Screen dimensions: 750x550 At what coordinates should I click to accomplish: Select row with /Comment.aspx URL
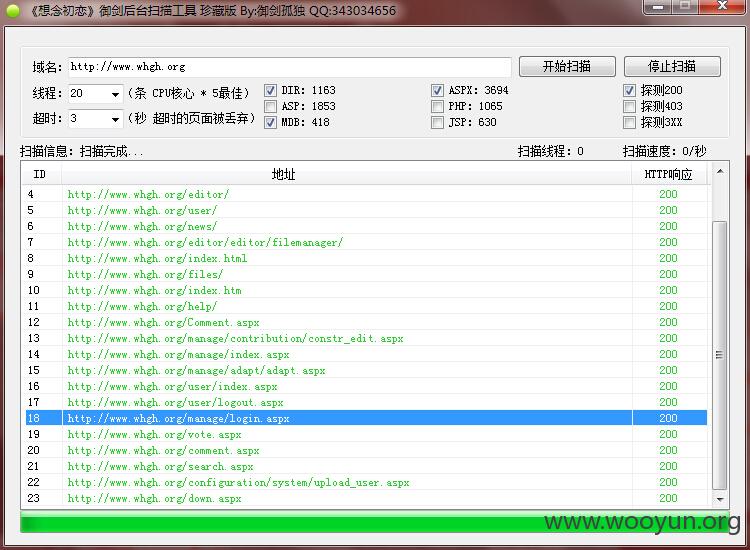click(366, 322)
